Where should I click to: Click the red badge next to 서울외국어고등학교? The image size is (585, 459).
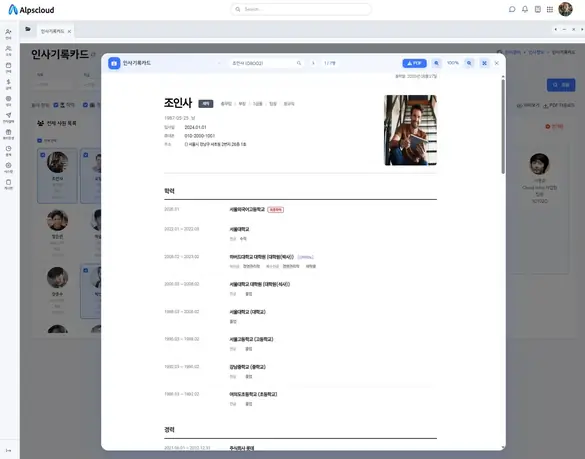(x=275, y=210)
